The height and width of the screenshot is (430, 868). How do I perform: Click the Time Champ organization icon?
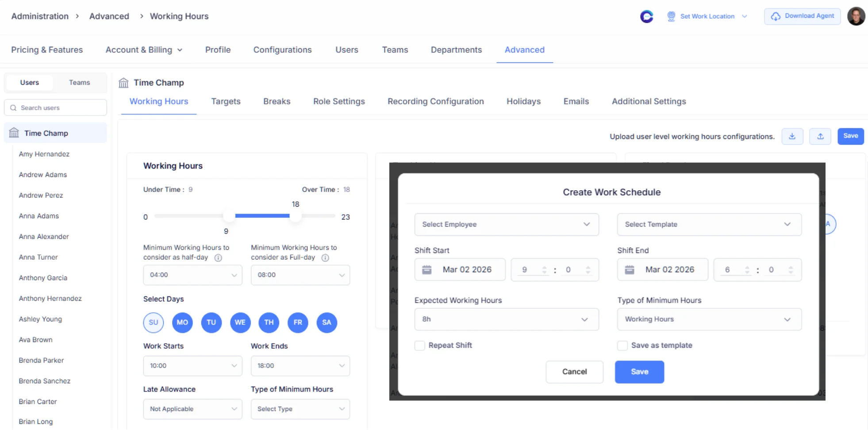pos(123,82)
